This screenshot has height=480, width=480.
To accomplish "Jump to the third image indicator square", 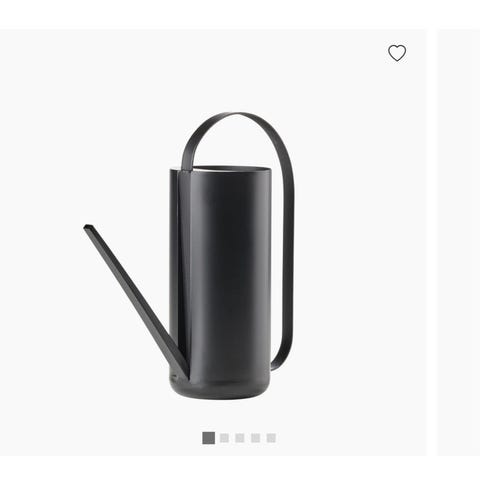I will (240, 438).
